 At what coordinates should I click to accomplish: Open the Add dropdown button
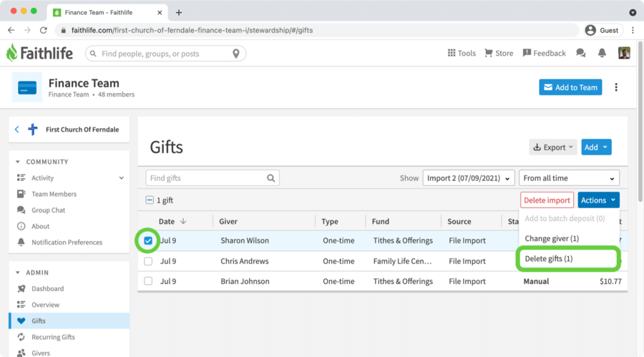coord(596,147)
